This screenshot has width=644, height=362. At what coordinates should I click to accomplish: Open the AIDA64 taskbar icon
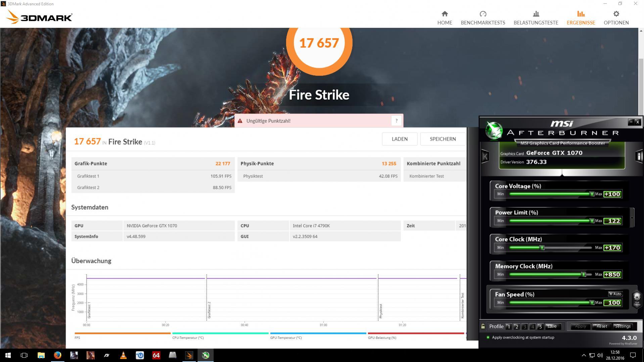click(156, 355)
